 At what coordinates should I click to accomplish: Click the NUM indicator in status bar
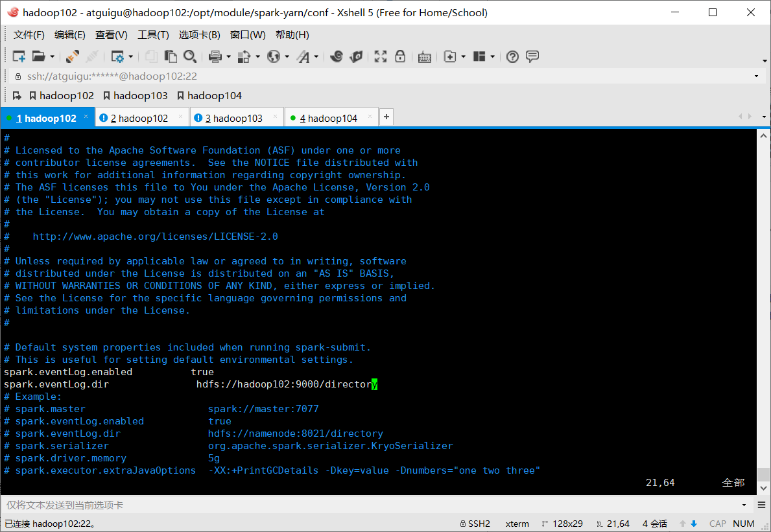[x=744, y=524]
